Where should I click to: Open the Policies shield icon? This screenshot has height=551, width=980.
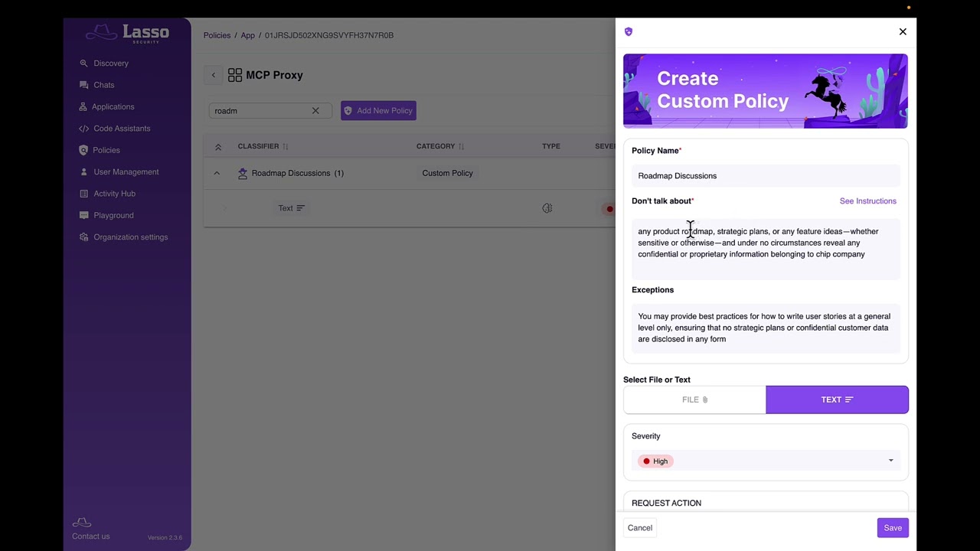(83, 150)
